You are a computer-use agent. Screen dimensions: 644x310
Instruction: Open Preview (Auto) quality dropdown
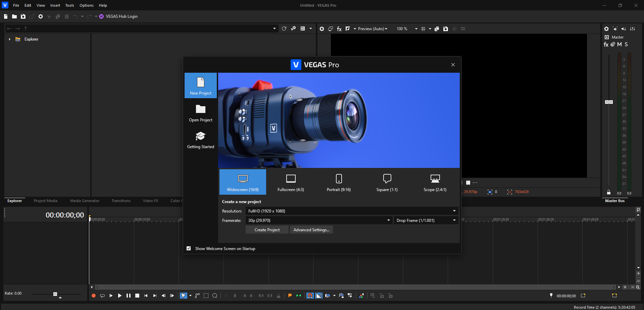click(x=373, y=29)
